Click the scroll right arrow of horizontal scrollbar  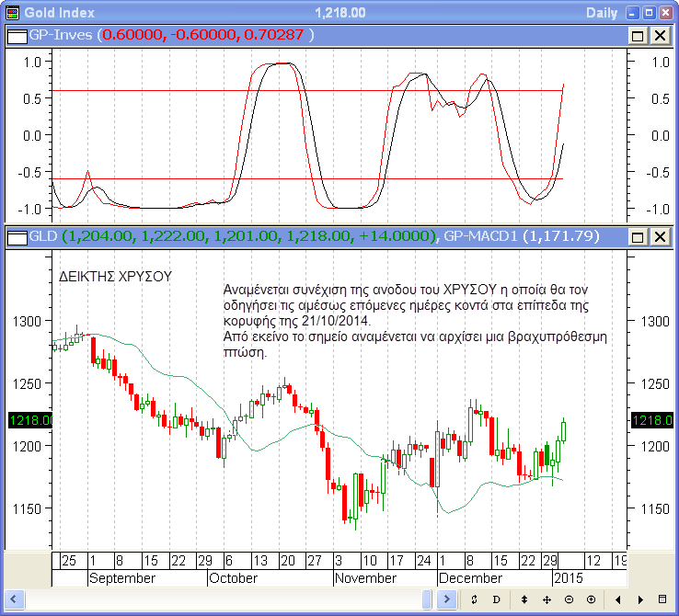(x=447, y=599)
